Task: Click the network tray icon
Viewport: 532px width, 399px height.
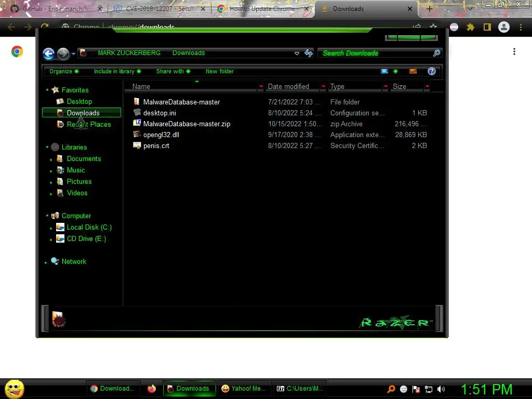Action: (x=429, y=389)
